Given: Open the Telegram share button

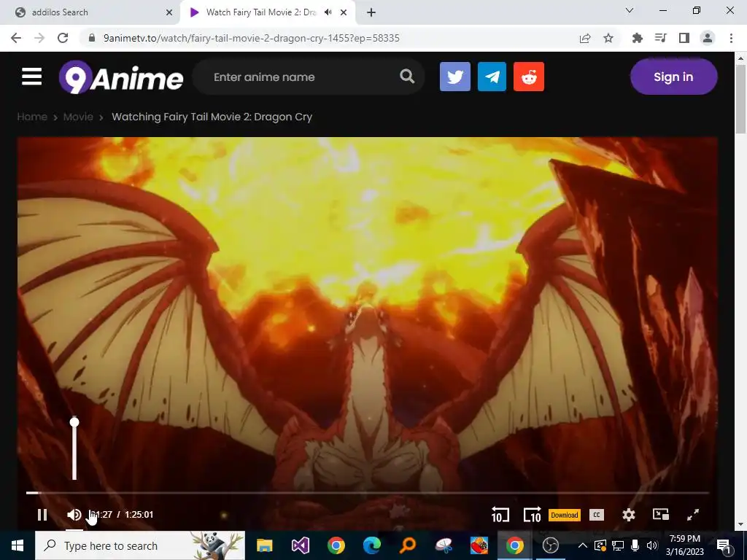Looking at the screenshot, I should point(492,77).
